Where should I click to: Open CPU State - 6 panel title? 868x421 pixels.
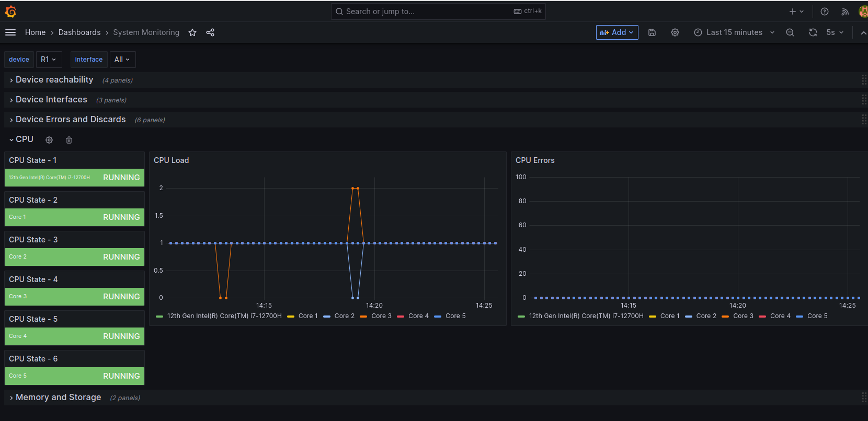[33, 359]
